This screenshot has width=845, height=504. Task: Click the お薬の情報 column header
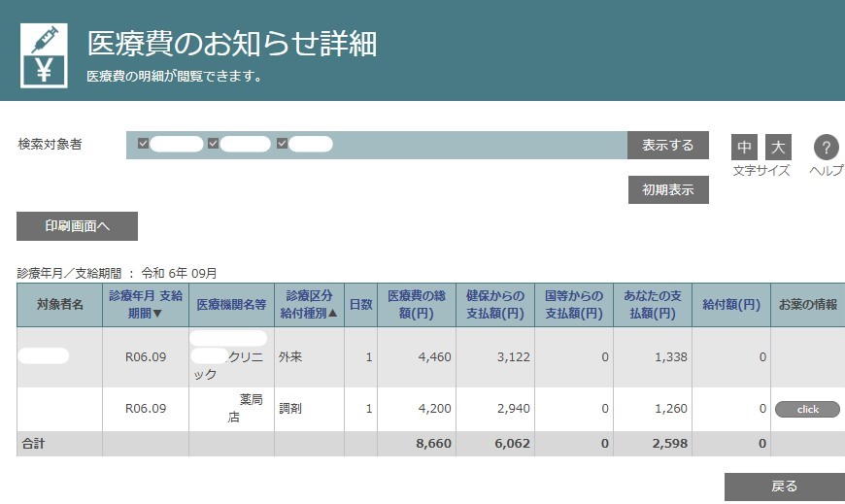tap(807, 305)
